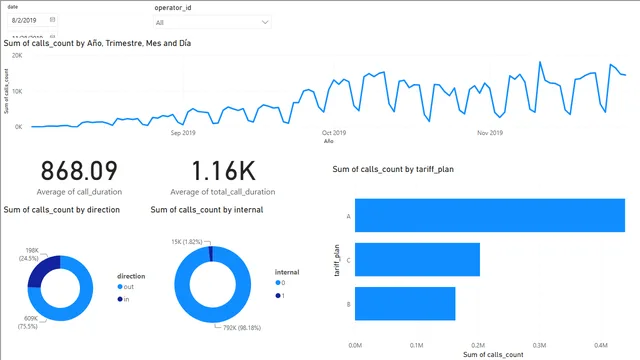
Task: Click the 'internal' legend heading
Action: [287, 272]
